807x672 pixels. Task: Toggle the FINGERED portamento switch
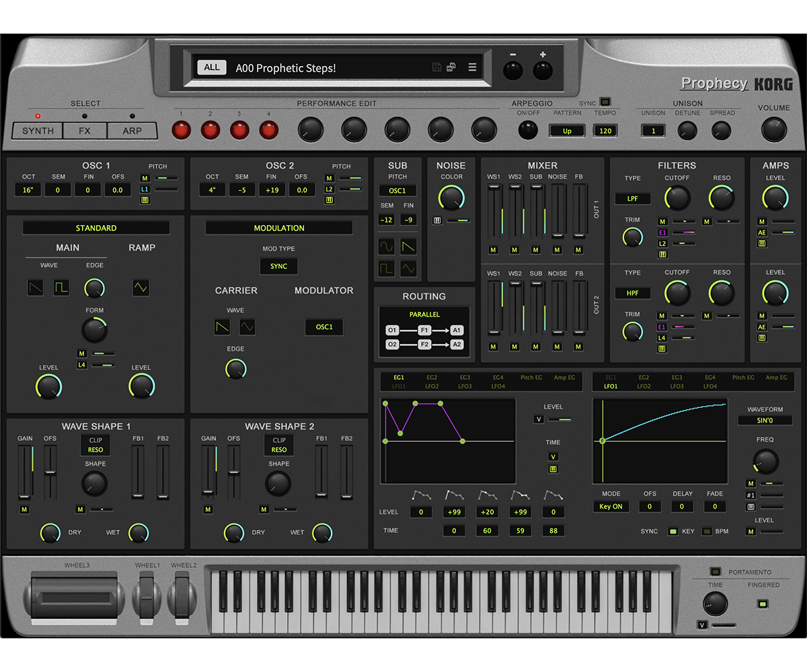coord(762,603)
